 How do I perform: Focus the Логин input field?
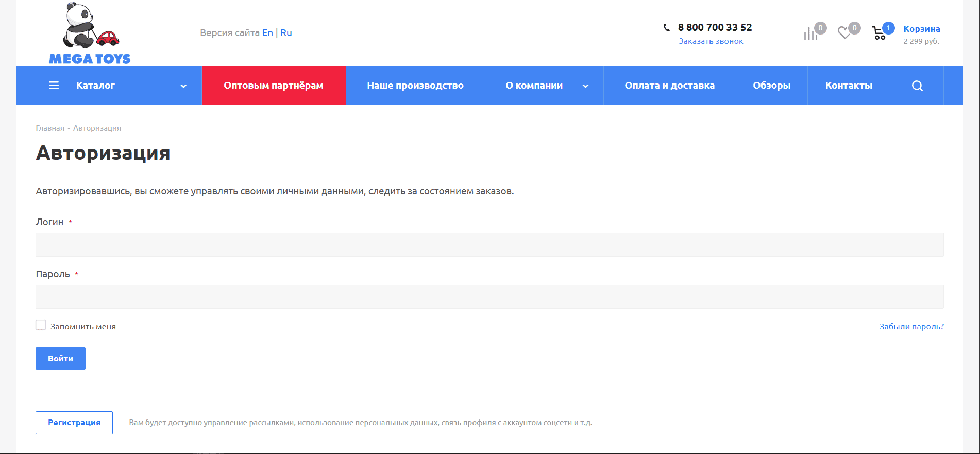coord(489,245)
